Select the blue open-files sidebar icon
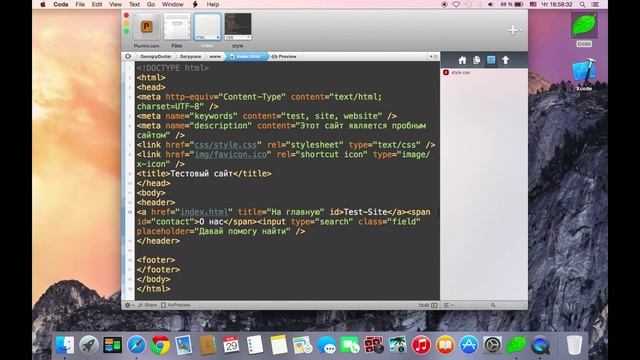The width and height of the screenshot is (640, 360). 491,60
